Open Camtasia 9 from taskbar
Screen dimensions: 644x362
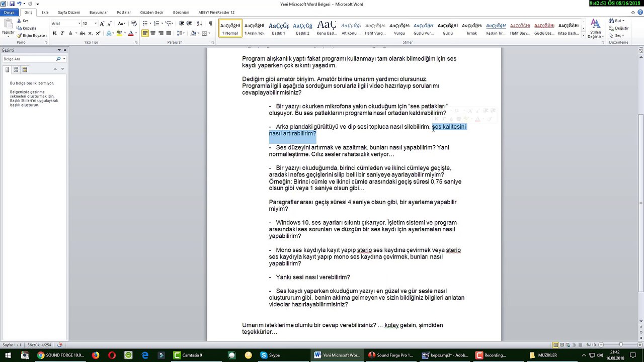click(x=188, y=355)
